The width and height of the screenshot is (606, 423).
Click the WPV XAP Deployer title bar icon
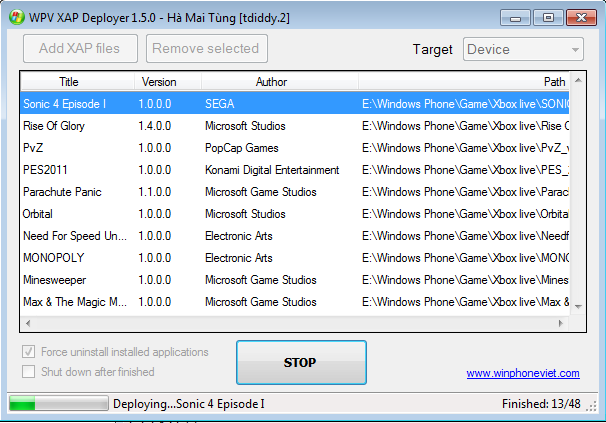coord(12,17)
